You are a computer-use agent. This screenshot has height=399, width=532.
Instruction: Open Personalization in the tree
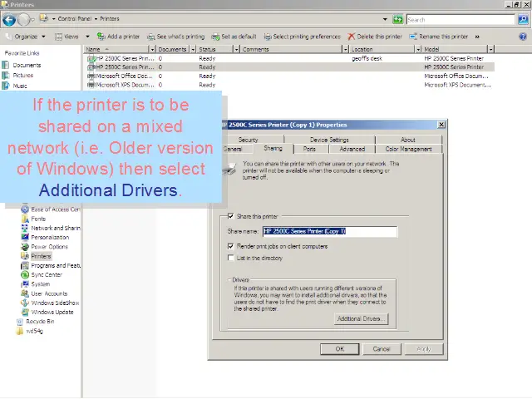45,237
